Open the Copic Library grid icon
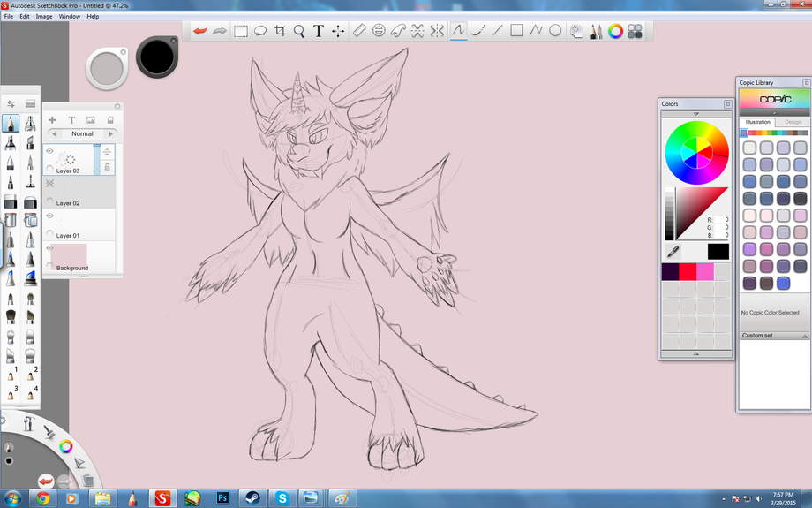Viewport: 812px width, 508px height. click(x=635, y=32)
